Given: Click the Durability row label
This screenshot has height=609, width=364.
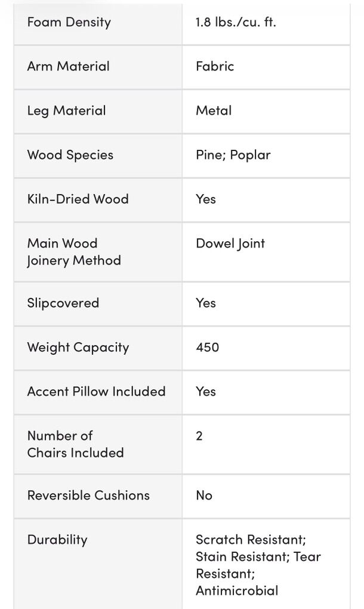Looking at the screenshot, I should click(x=57, y=539).
